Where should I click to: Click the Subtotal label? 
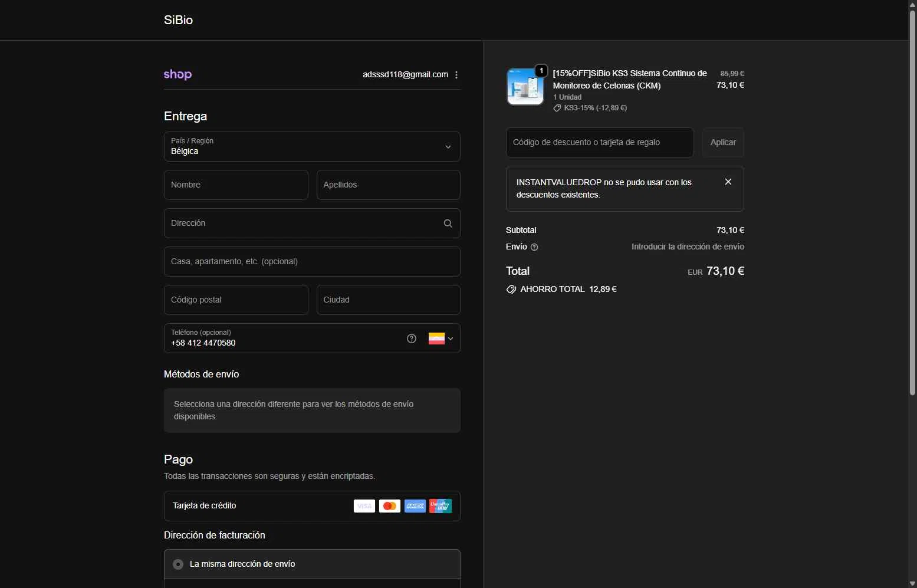click(521, 230)
